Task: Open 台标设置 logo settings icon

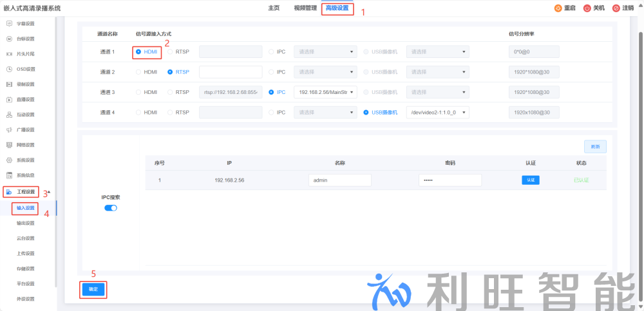Action: click(x=9, y=39)
